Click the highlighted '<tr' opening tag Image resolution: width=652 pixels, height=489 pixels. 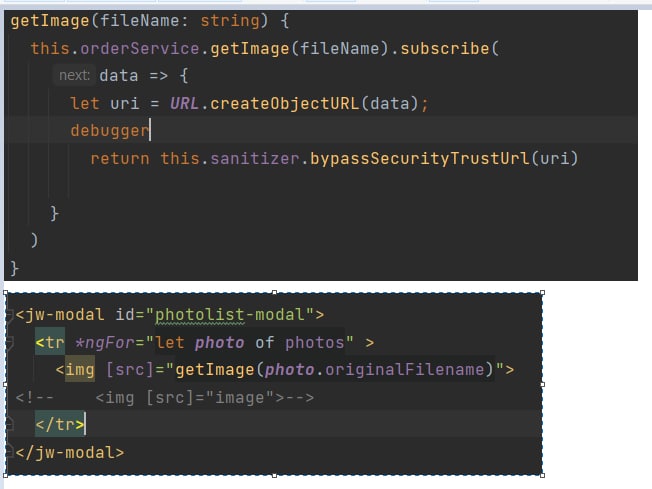[x=50, y=343]
